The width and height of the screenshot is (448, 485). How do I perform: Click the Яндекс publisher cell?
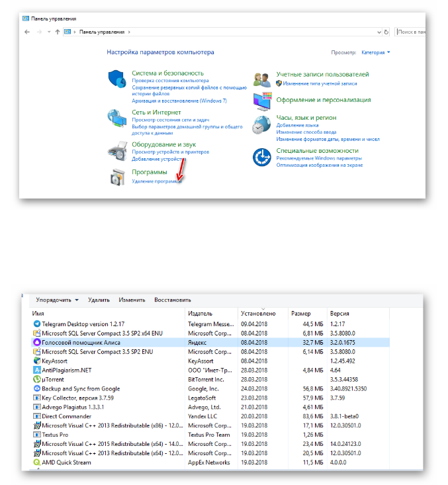coord(197,342)
